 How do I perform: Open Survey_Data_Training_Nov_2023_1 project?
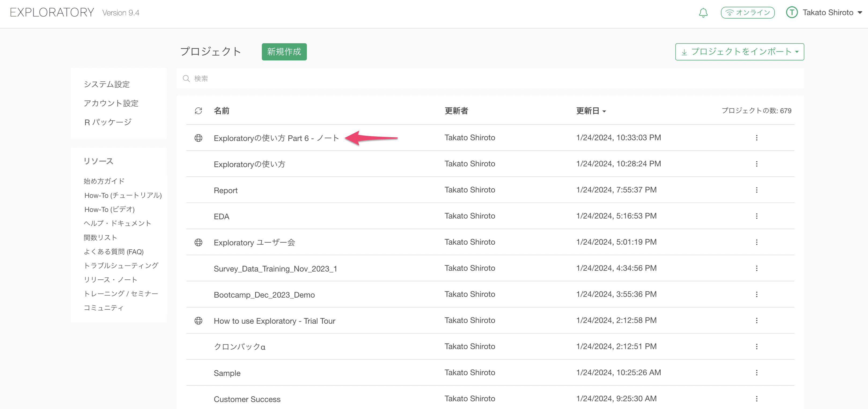[275, 269]
